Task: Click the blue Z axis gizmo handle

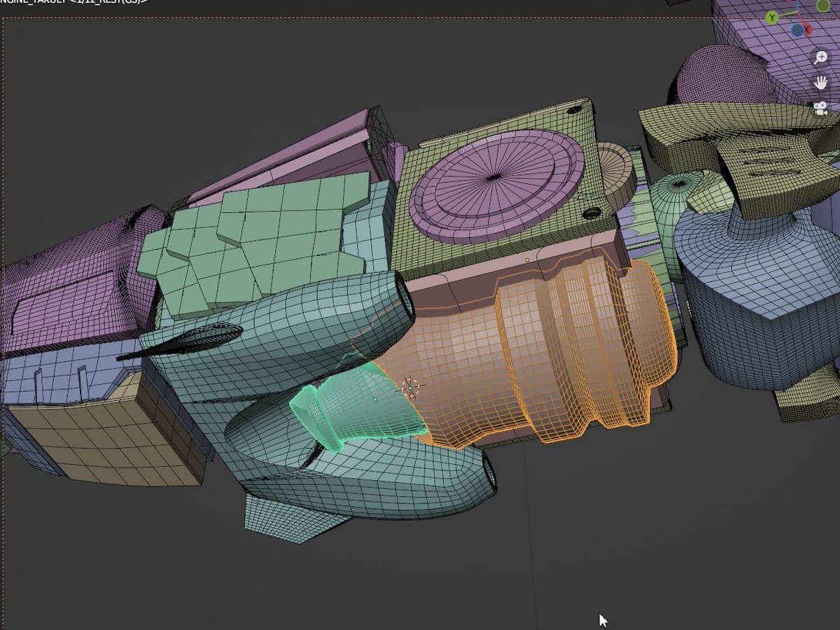Action: (x=797, y=30)
